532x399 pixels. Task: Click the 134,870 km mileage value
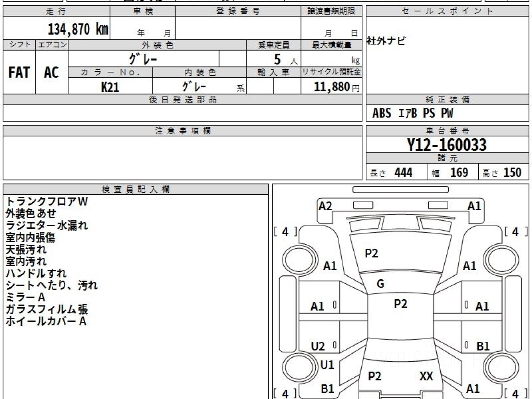point(78,29)
